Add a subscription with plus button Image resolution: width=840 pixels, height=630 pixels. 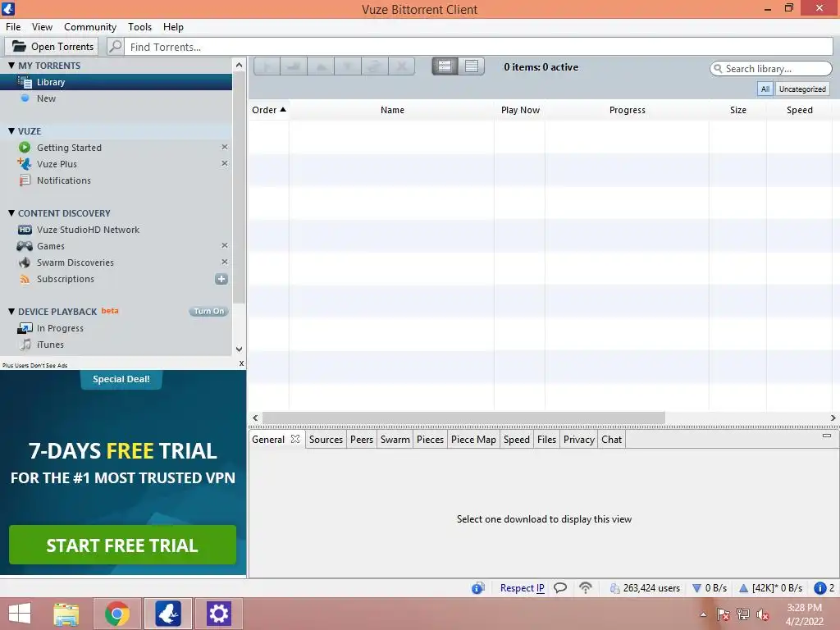[x=221, y=279]
